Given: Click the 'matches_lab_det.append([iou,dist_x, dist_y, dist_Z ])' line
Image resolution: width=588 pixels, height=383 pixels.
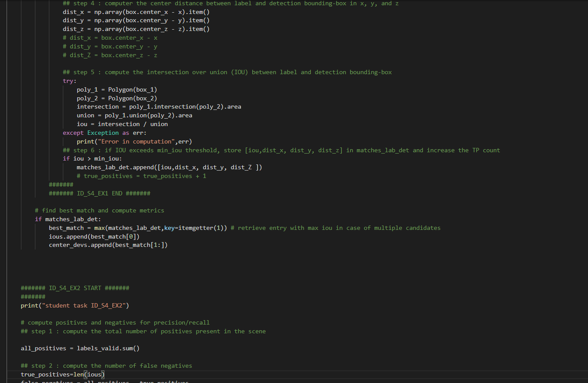Looking at the screenshot, I should (x=169, y=168).
